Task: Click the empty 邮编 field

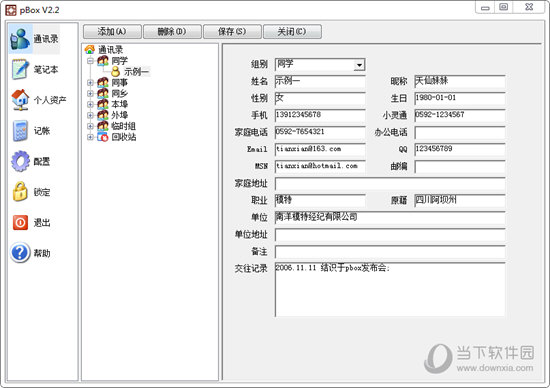Action: click(460, 167)
